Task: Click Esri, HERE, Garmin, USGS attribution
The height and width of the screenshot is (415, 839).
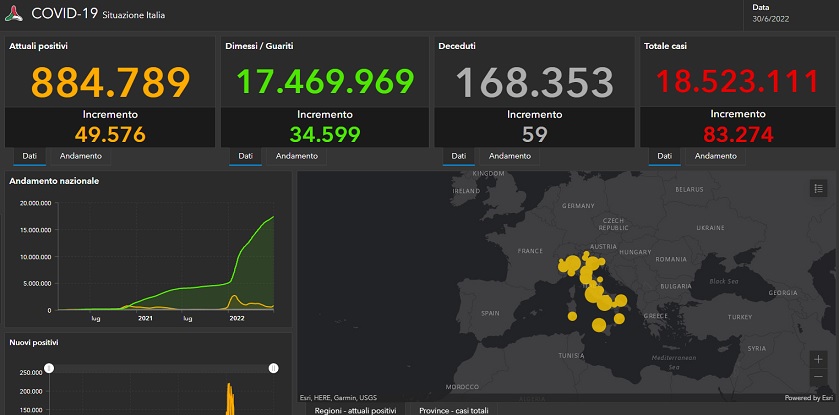Action: 338,398
